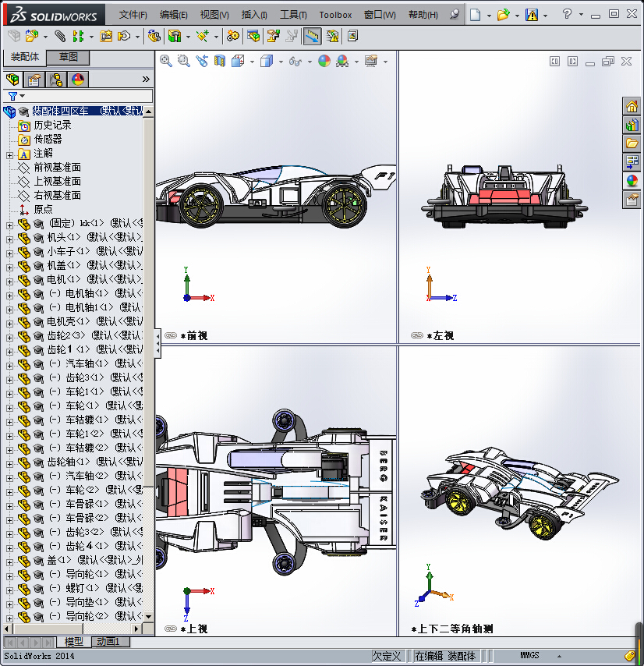Select 前视基准面 plane in the tree
Screen dimensions: 644x666
[57, 168]
